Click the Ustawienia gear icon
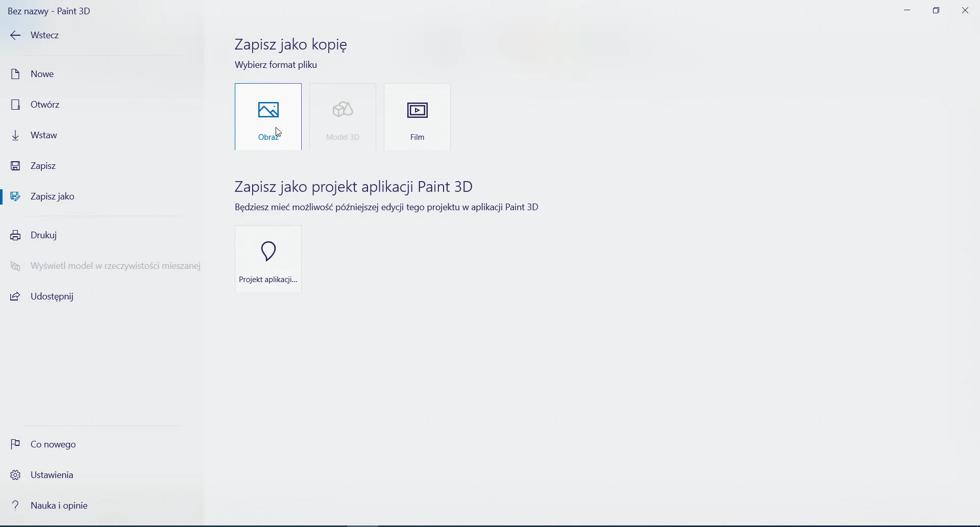The width and height of the screenshot is (980, 527). point(16,475)
